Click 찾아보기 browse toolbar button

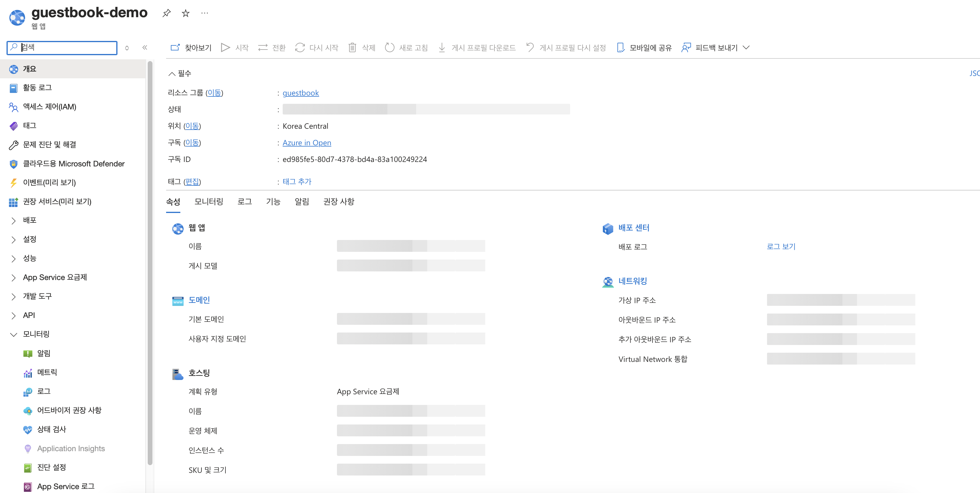[191, 47]
